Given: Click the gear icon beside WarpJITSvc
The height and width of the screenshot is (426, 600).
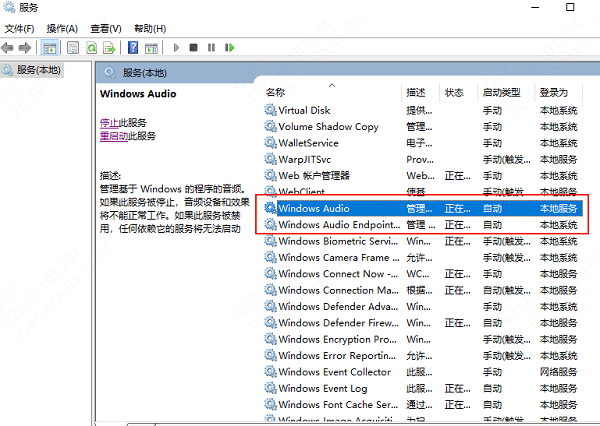Looking at the screenshot, I should [x=271, y=159].
